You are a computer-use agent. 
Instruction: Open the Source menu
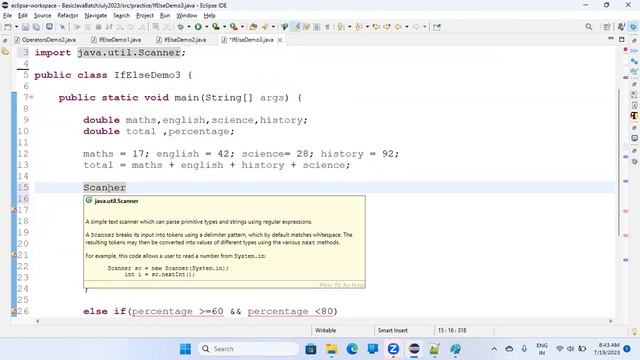(x=42, y=16)
